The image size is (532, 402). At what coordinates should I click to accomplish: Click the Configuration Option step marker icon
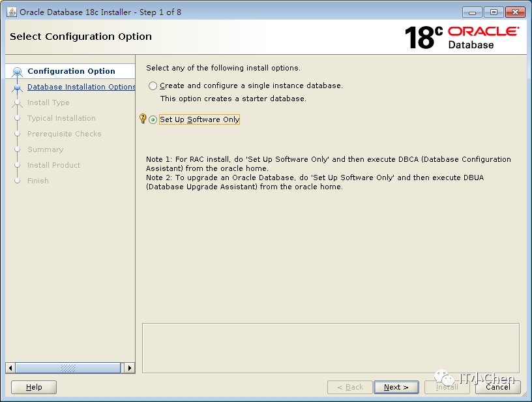point(18,72)
